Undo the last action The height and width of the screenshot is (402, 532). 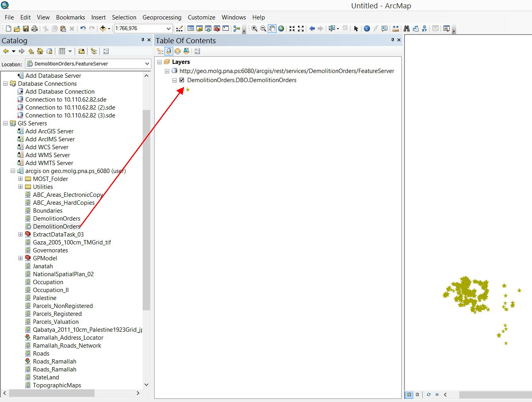coord(83,29)
